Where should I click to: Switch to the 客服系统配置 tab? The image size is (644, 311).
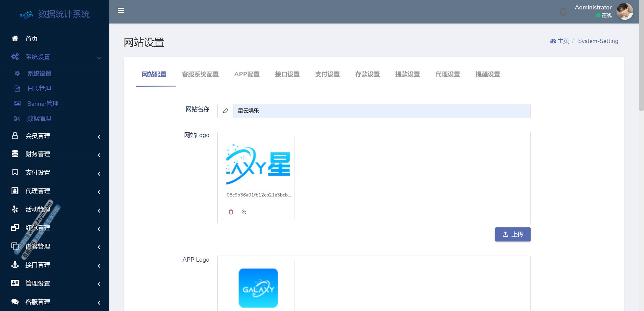(200, 74)
